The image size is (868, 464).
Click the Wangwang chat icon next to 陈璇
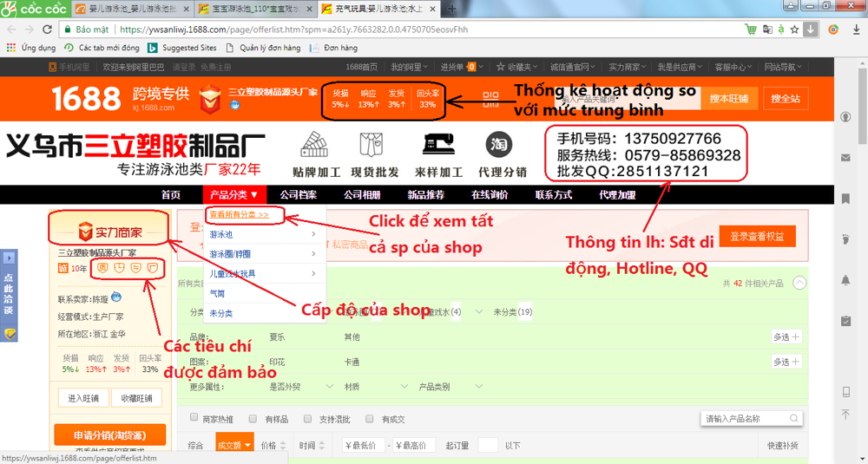click(116, 297)
